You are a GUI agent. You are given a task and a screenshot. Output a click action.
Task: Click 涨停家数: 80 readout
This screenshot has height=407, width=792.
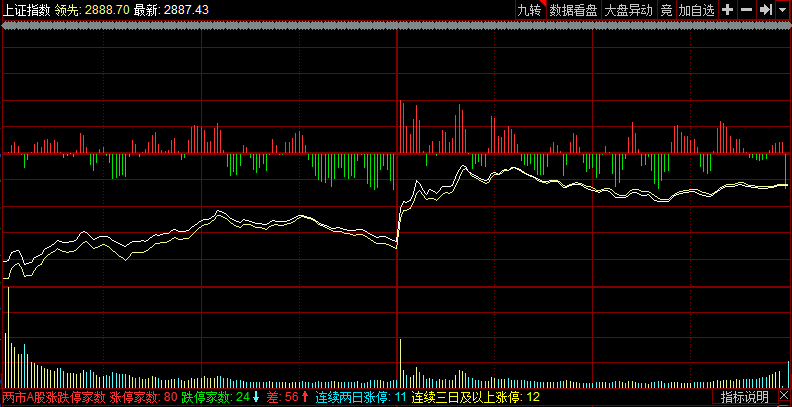[143, 397]
